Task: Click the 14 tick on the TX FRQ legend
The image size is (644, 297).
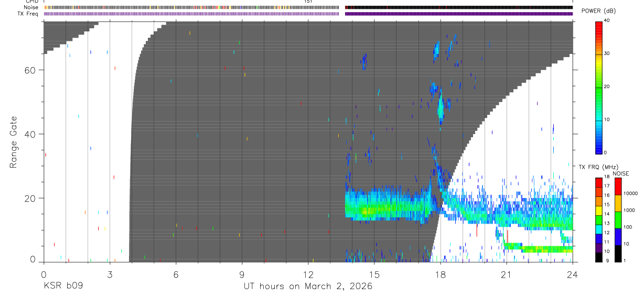Action: coord(607,214)
